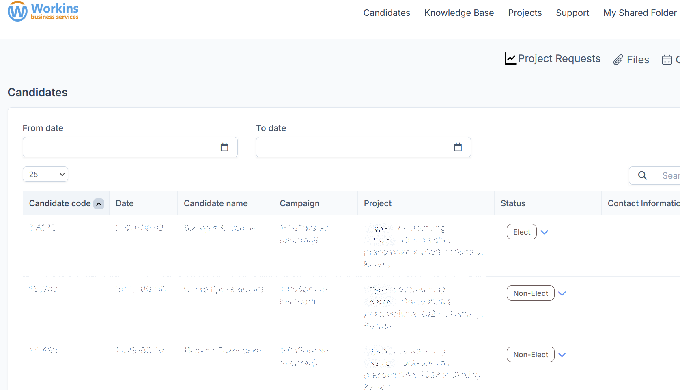The width and height of the screenshot is (680, 390).
Task: Open My Shared Folder
Action: [640, 13]
